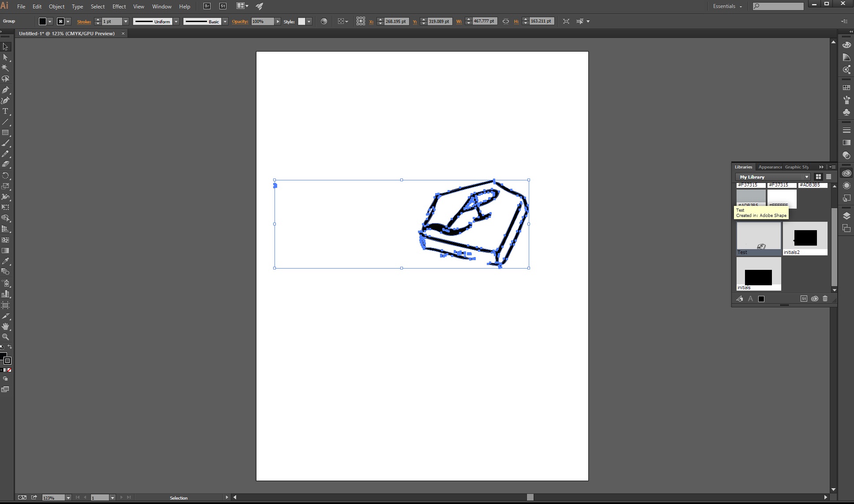Click the underlined Opacity label
854x504 pixels.
tap(240, 21)
